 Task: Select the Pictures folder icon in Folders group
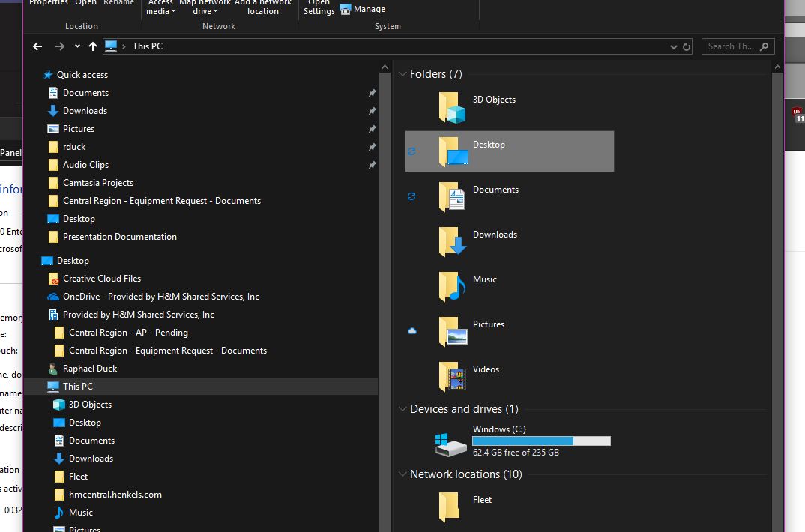click(453, 331)
